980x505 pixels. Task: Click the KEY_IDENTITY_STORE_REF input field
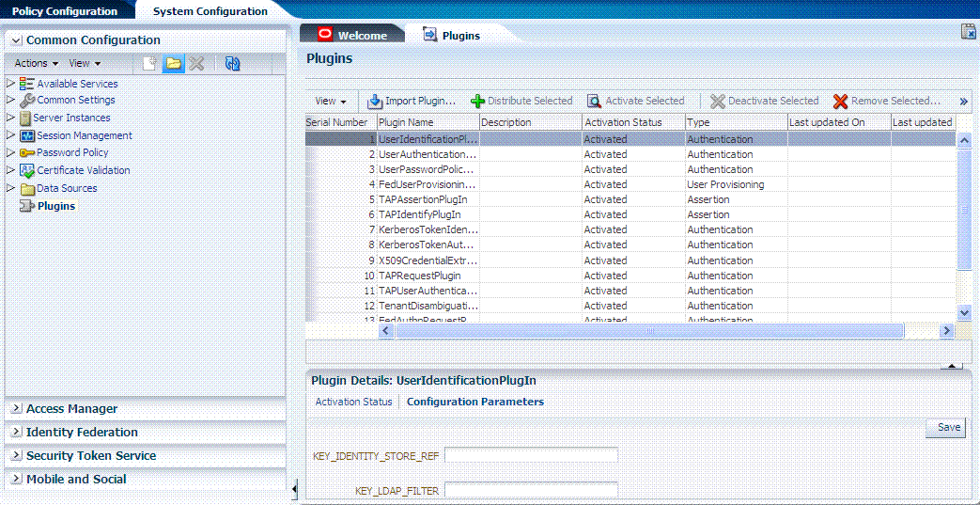point(531,455)
